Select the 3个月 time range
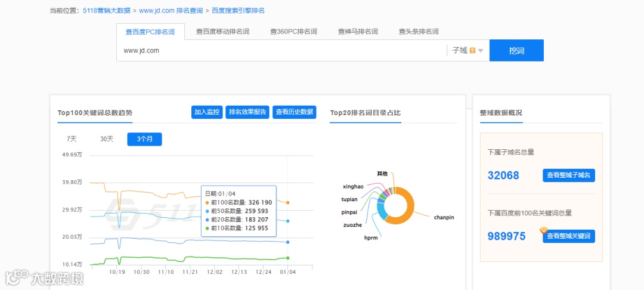 [144, 139]
